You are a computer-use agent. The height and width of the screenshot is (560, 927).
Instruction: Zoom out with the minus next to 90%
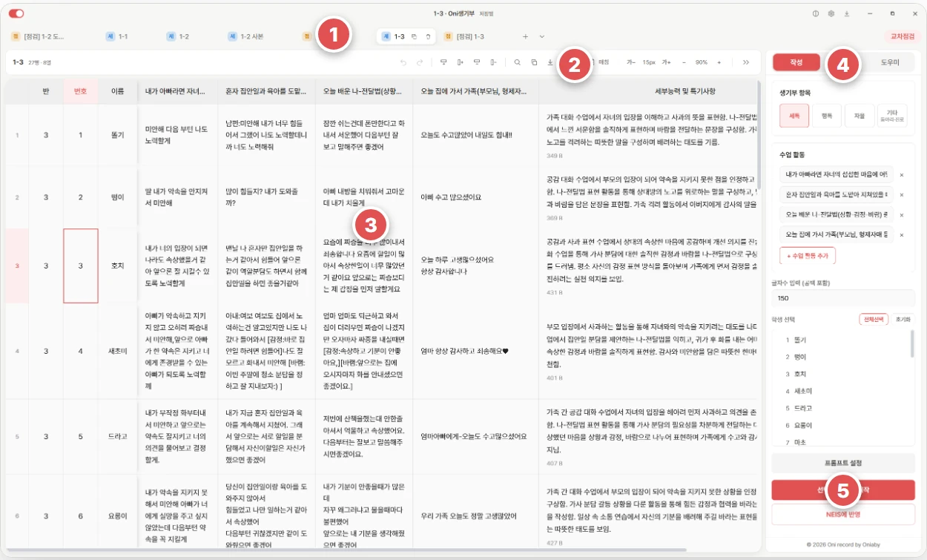(684, 62)
